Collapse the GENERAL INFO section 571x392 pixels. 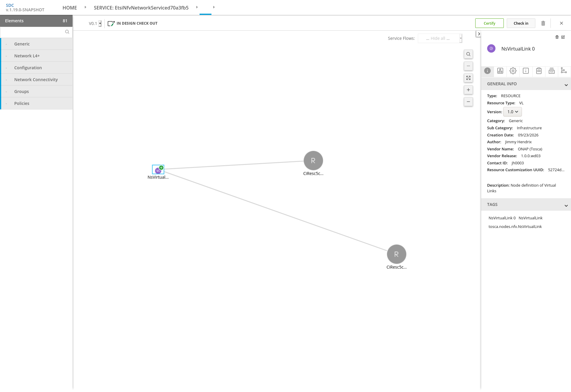566,85
